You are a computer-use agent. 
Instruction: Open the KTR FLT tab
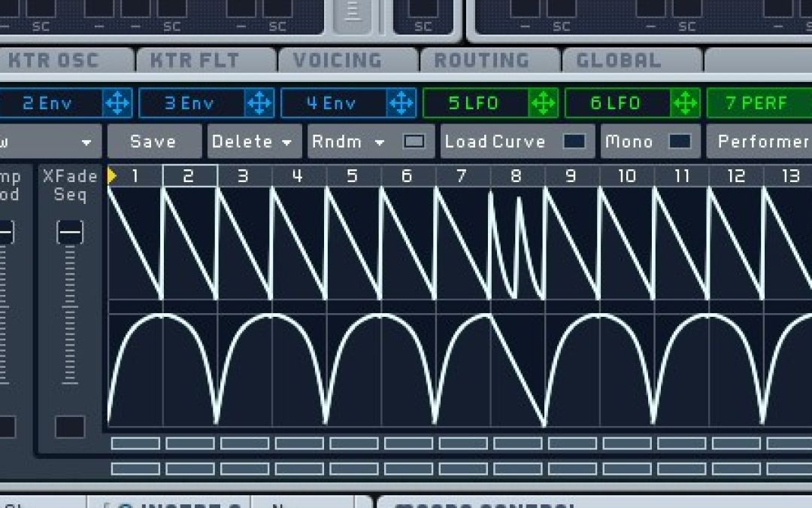coord(195,60)
